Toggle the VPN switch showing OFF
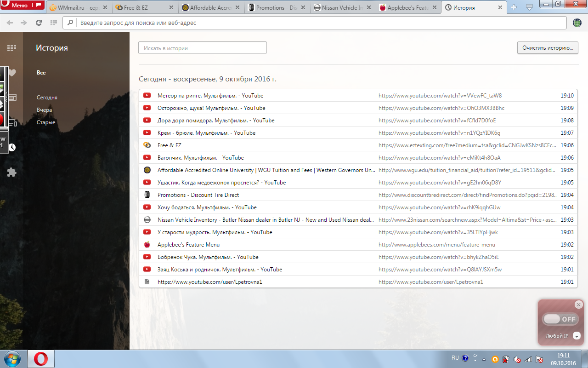The width and height of the screenshot is (588, 368). [560, 319]
